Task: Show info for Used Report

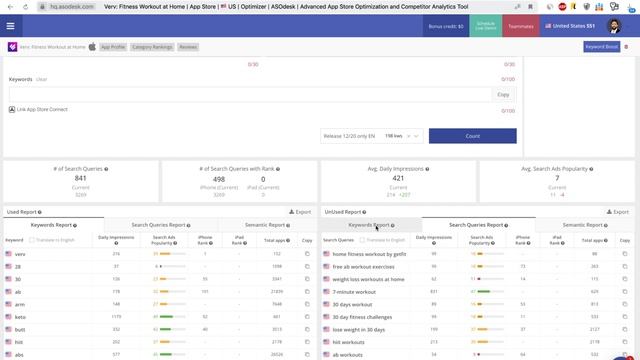Action: pyautogui.click(x=40, y=212)
